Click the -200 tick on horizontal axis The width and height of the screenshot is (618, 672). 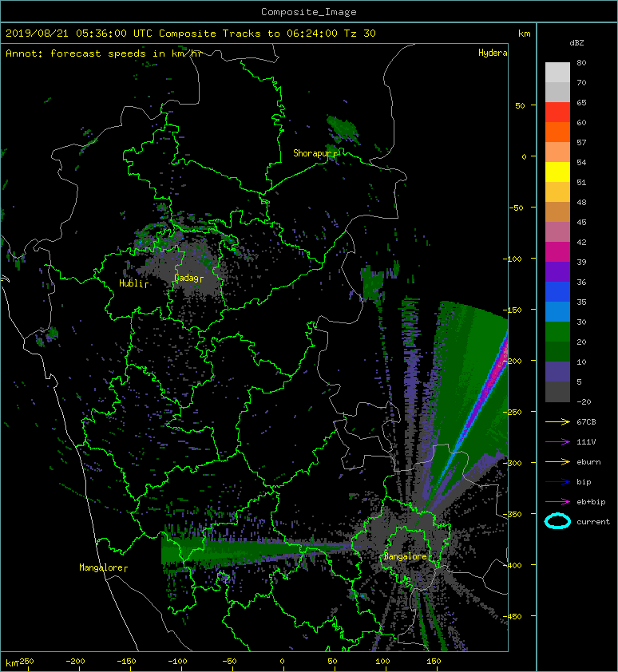click(x=75, y=662)
